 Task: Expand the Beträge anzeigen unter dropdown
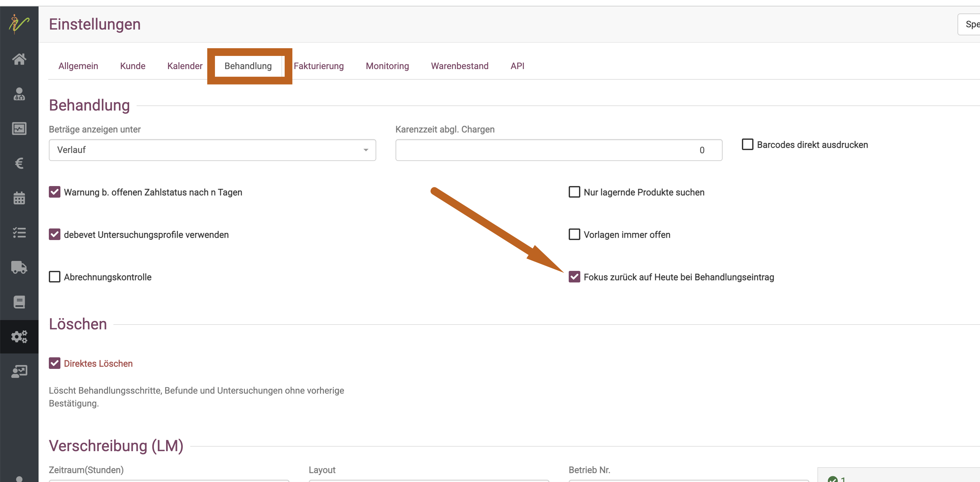point(212,150)
